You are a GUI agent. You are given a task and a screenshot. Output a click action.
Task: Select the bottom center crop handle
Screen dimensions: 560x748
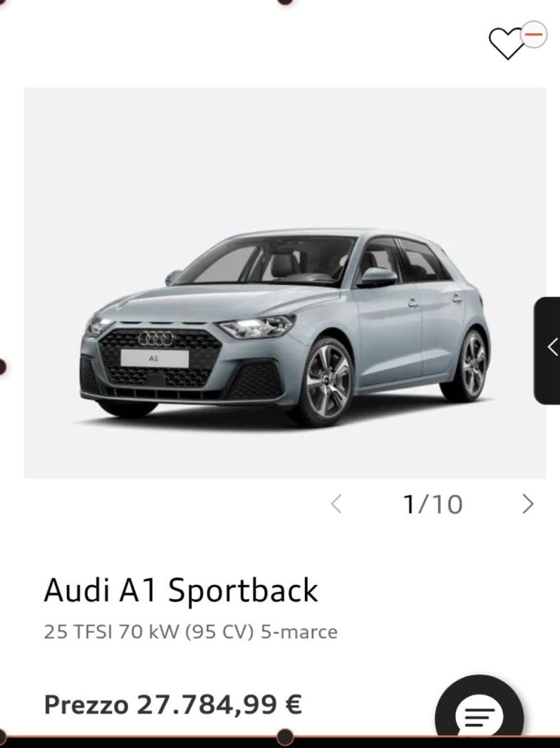(x=285, y=737)
